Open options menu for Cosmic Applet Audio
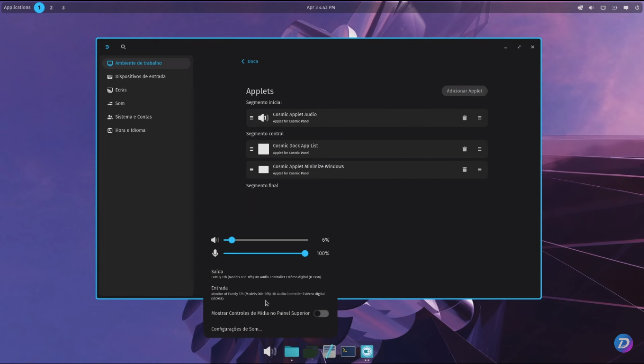Screen dimensions: 644x364 click(x=479, y=118)
